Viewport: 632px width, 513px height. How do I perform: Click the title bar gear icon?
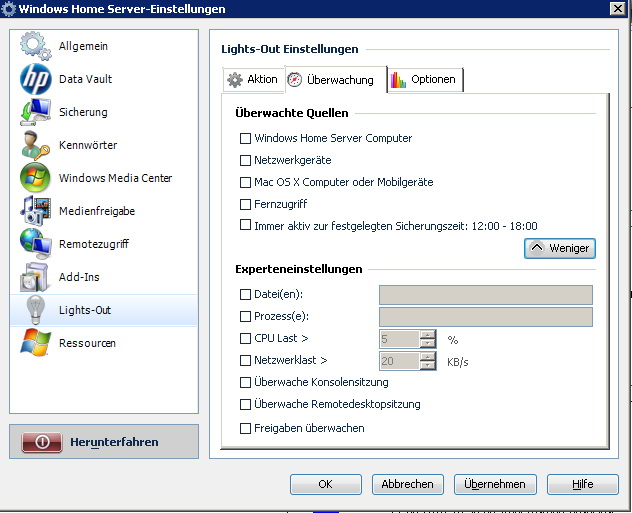pos(8,9)
